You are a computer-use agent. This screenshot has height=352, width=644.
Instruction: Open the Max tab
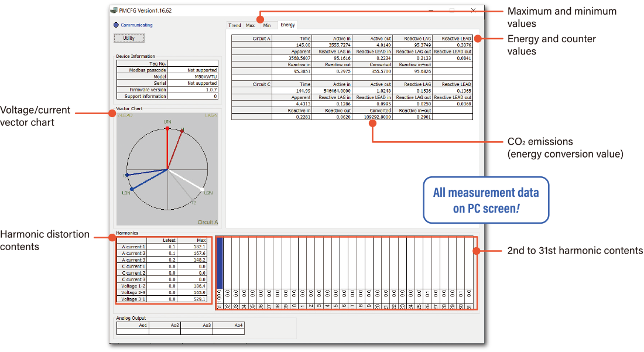click(x=250, y=25)
